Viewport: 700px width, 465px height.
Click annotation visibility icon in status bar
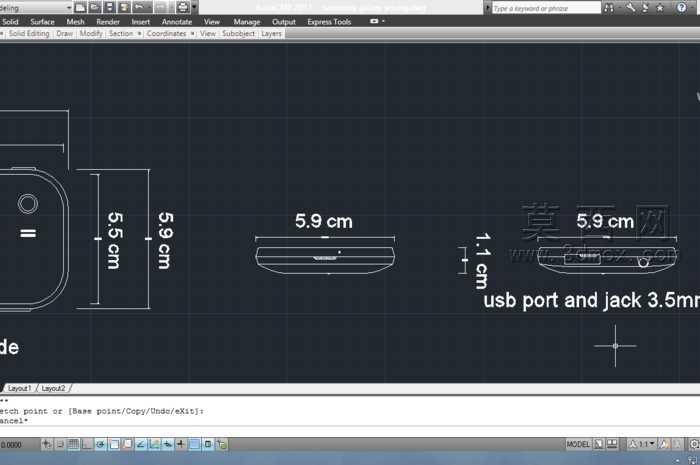(664, 444)
